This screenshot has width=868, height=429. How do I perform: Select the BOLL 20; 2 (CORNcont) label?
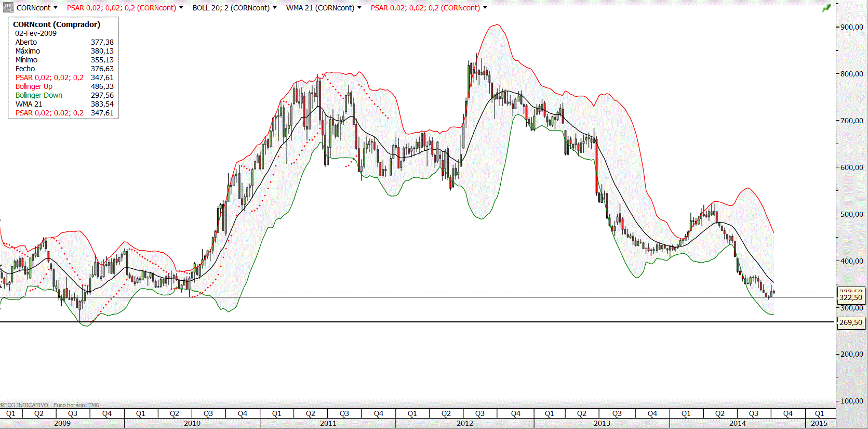point(231,8)
